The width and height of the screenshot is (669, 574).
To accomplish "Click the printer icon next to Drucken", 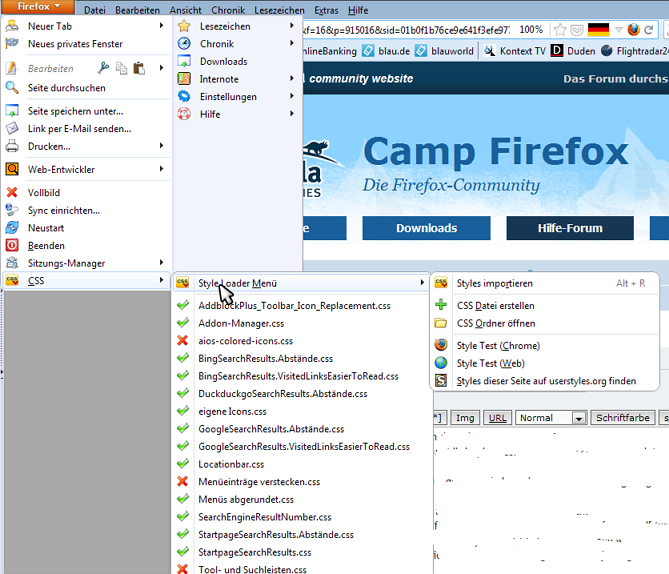I will pos(12,146).
